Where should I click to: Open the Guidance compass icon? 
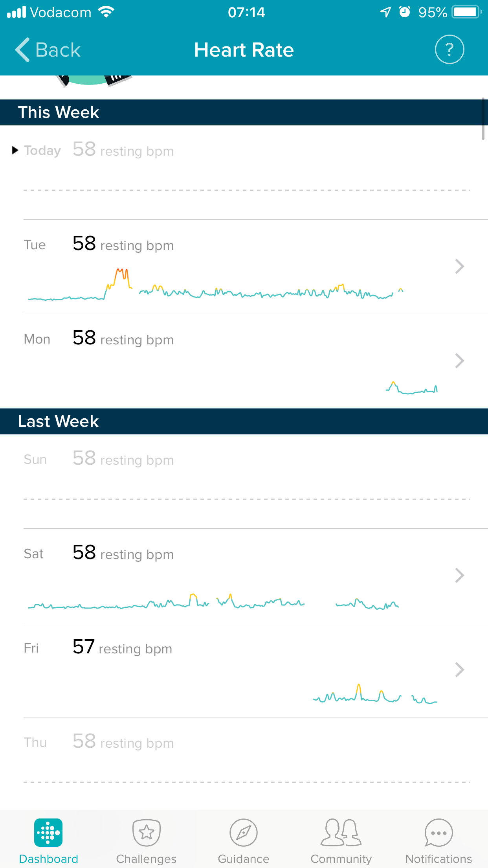click(244, 832)
